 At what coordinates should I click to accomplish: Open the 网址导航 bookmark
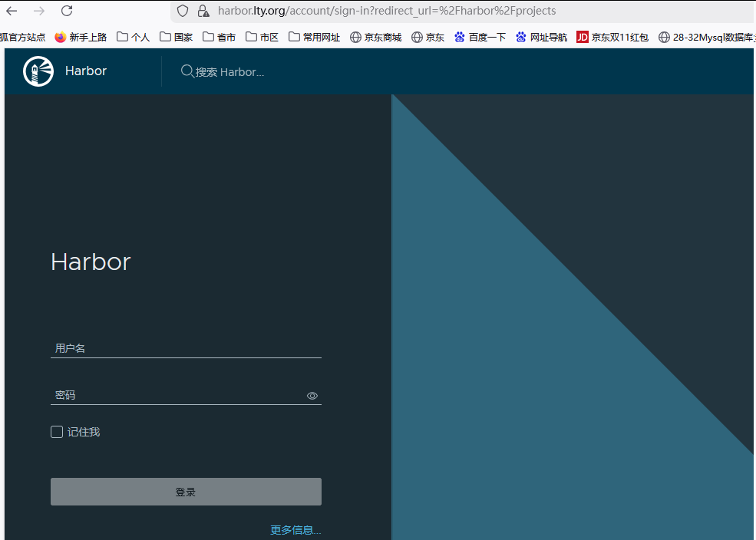coord(541,37)
